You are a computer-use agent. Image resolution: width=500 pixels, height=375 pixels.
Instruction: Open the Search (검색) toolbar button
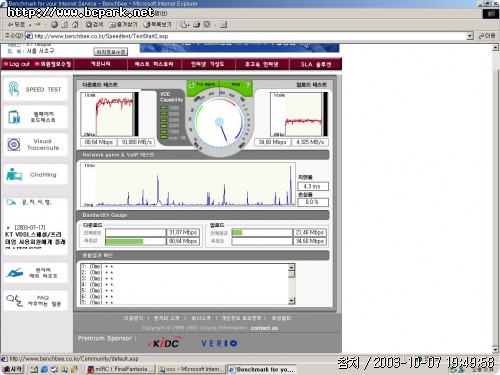coord(94,24)
